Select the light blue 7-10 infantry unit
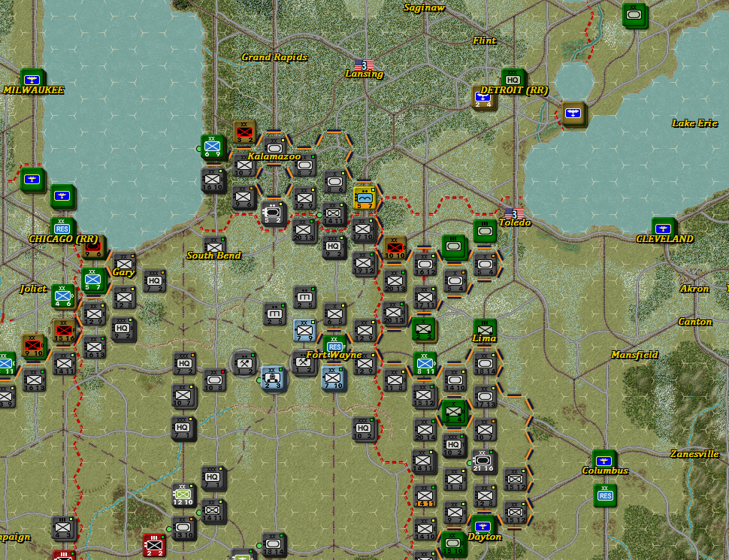Image resolution: width=729 pixels, height=560 pixels. point(333,378)
